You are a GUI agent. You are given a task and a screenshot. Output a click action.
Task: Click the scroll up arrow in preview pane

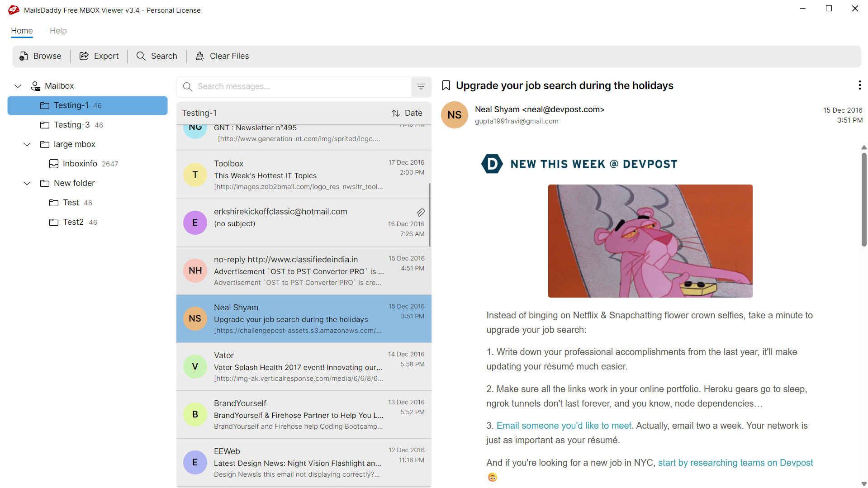pos(864,147)
